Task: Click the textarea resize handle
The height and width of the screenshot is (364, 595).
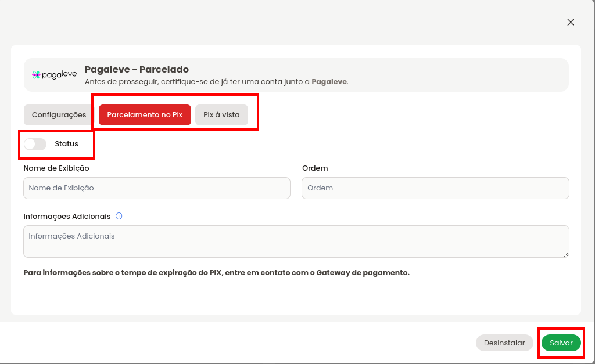Action: click(x=566, y=254)
